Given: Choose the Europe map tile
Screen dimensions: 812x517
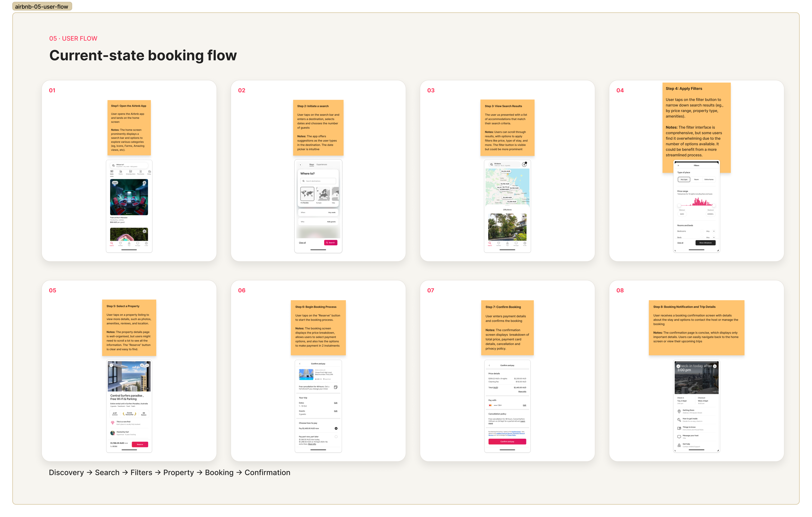Looking at the screenshot, I should click(323, 194).
